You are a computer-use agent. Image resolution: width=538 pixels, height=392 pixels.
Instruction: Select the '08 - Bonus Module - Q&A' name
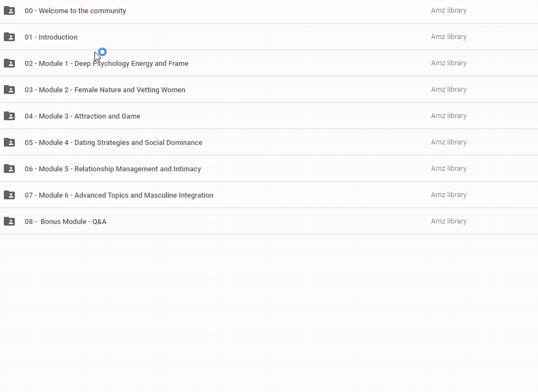pyautogui.click(x=65, y=221)
